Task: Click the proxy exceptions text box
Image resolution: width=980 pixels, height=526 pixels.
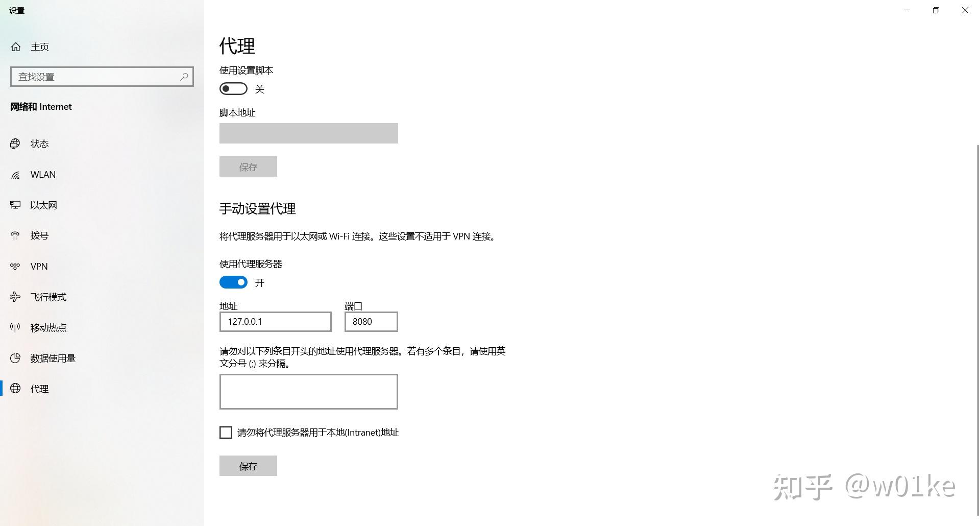Action: (309, 392)
